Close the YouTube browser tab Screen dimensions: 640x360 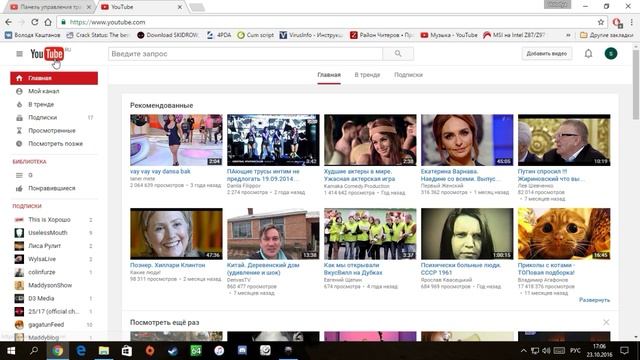pyautogui.click(x=180, y=7)
